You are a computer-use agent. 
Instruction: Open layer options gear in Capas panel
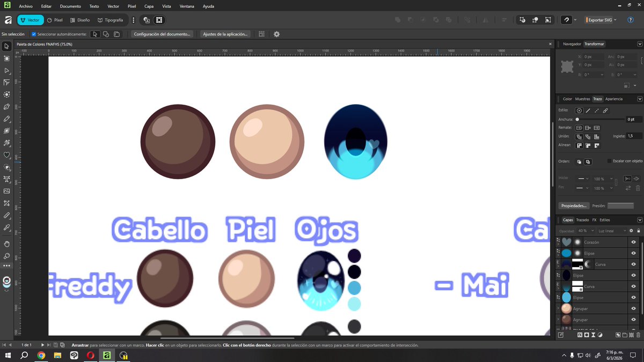(x=631, y=231)
